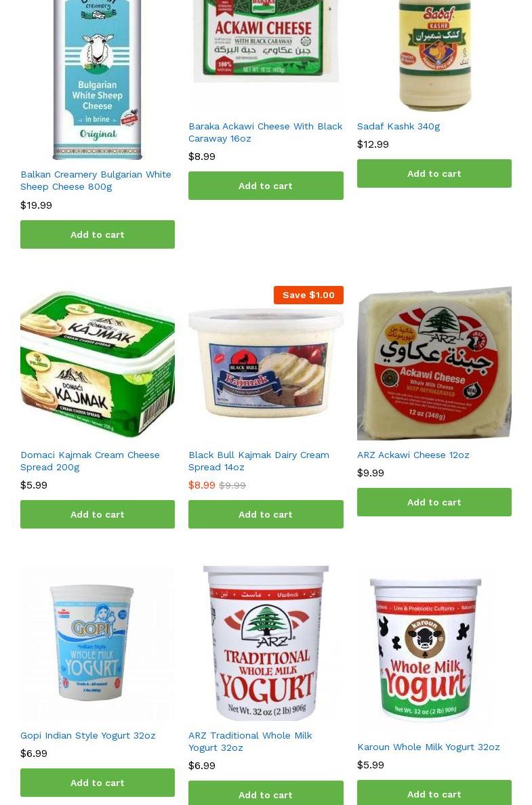The height and width of the screenshot is (805, 532).
Task: View Sadaf Kashk jar image
Action: (434, 56)
